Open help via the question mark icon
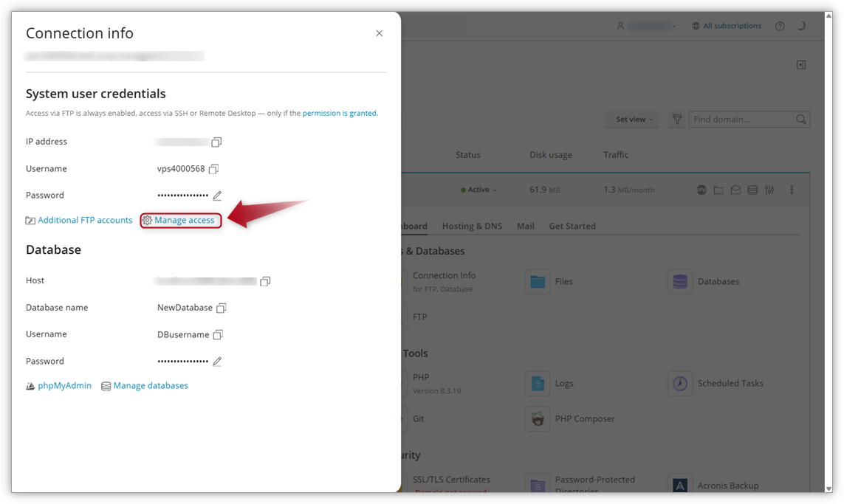Screen dimensions: 844x504 click(780, 25)
